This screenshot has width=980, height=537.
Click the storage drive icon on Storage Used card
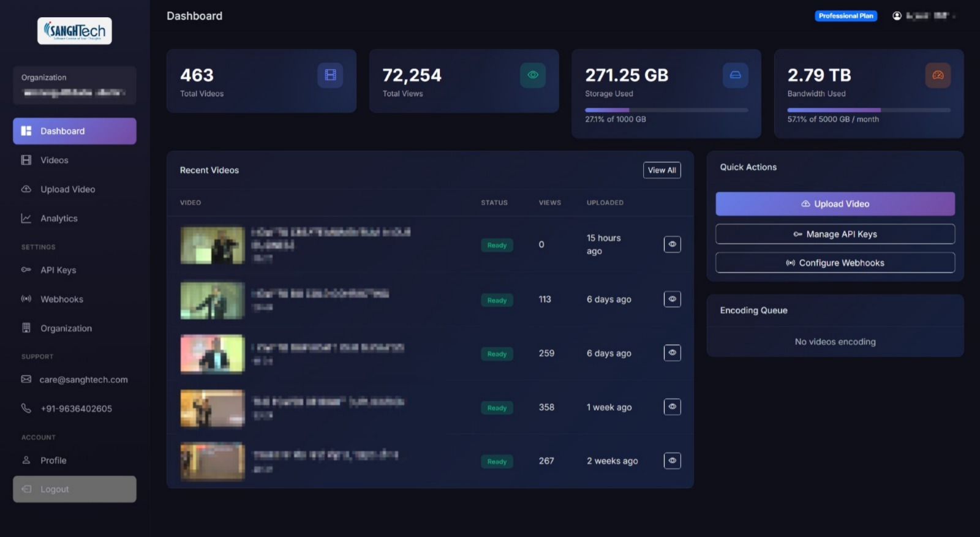click(735, 75)
